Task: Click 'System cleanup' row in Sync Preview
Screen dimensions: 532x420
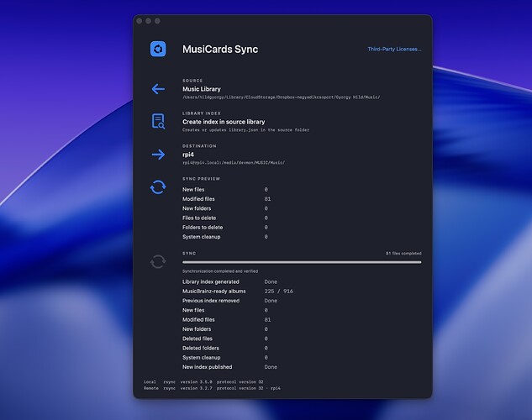Action: (225, 237)
